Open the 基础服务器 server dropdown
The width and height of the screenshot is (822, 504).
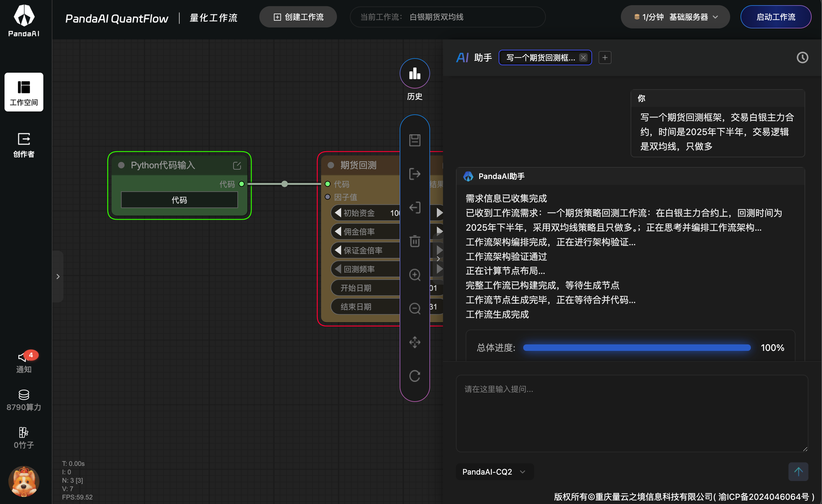(x=675, y=17)
